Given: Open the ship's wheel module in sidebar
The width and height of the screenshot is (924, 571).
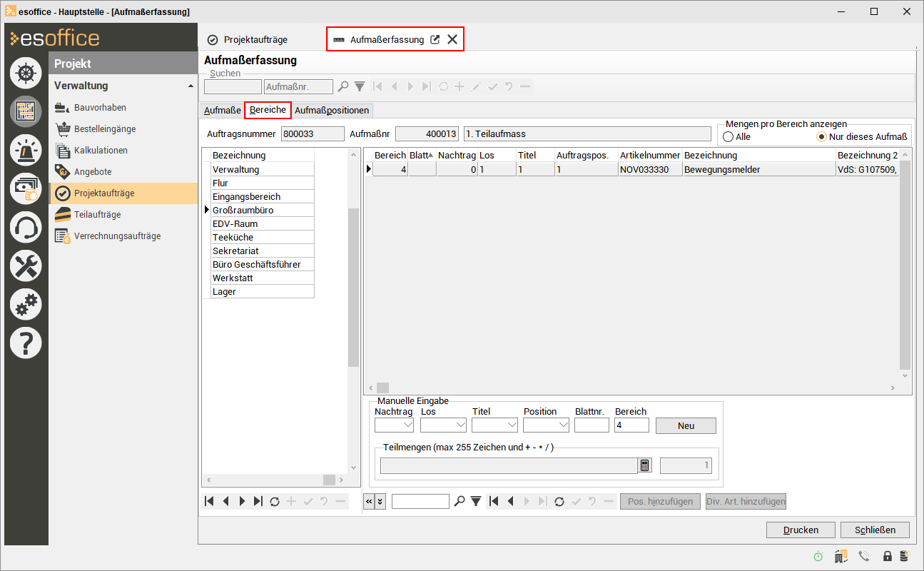Looking at the screenshot, I should tap(26, 73).
